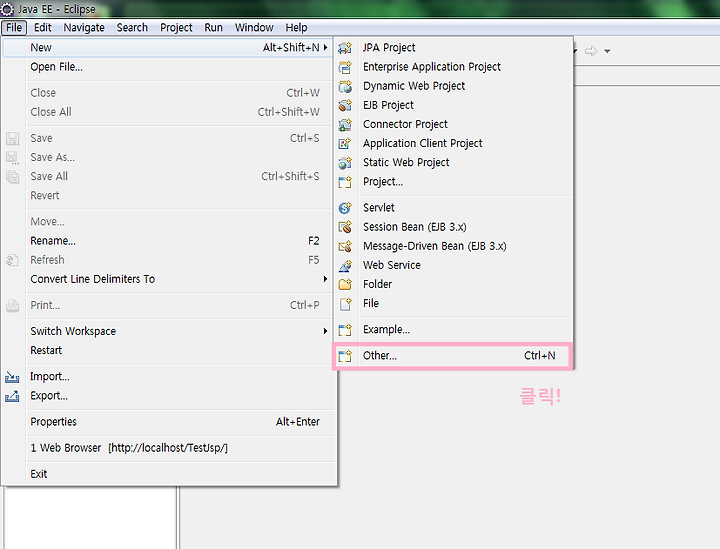Click the Dynamic Web Project icon
This screenshot has width=720, height=549.
(345, 86)
